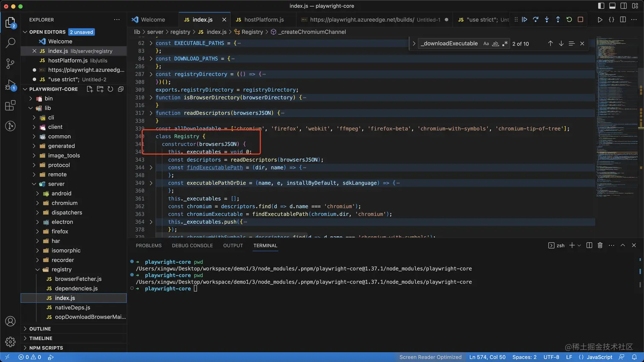Click UTF-8 encoding in status bar
Viewport: 644px width, 362px height.
(x=551, y=357)
